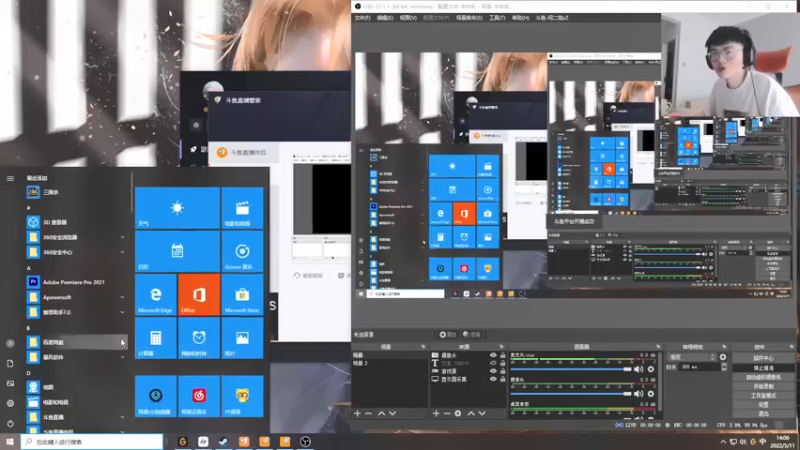Image resolution: width=800 pixels, height=450 pixels.
Task: Open the Photos (照片) tile
Action: click(242, 338)
